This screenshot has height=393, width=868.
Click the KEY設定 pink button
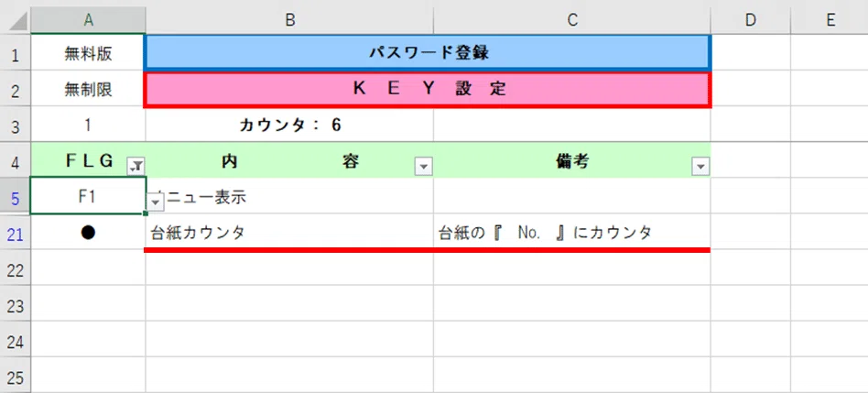point(428,89)
